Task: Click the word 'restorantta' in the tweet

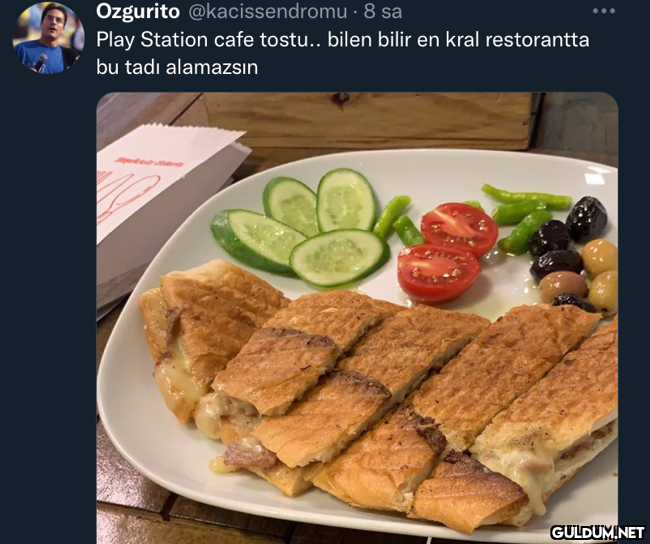Action: tap(537, 40)
